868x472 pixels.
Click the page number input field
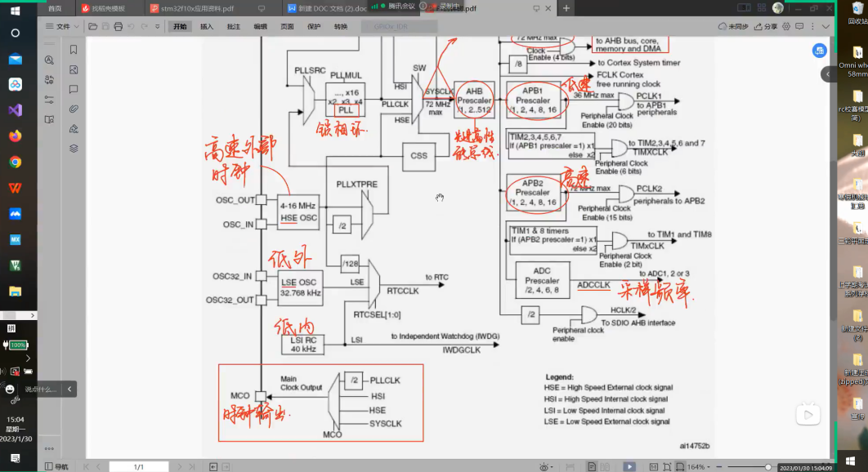(139, 466)
